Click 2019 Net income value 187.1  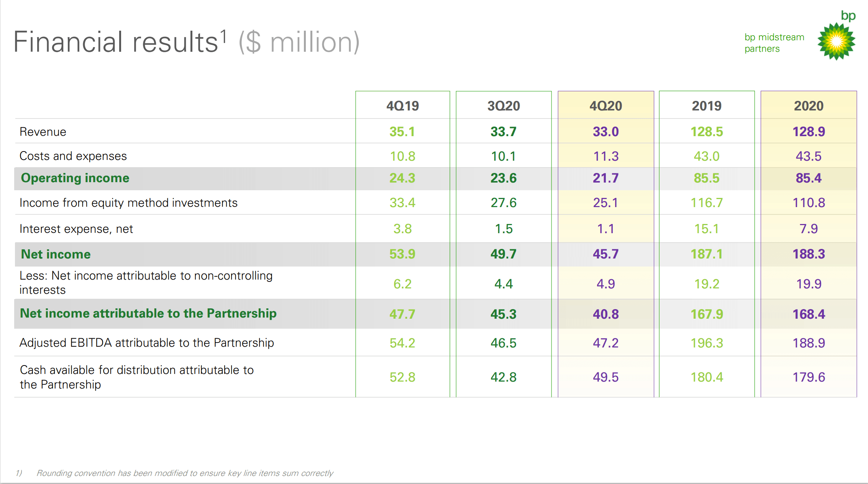[x=707, y=254]
